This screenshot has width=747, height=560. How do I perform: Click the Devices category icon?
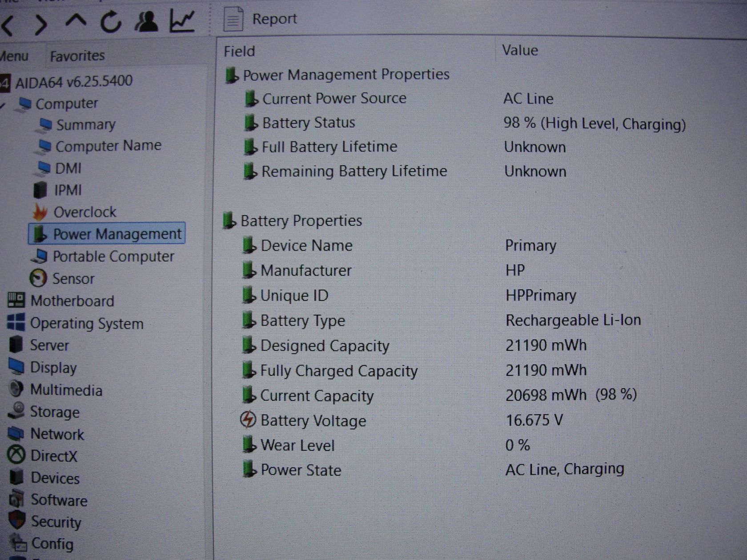coord(16,477)
